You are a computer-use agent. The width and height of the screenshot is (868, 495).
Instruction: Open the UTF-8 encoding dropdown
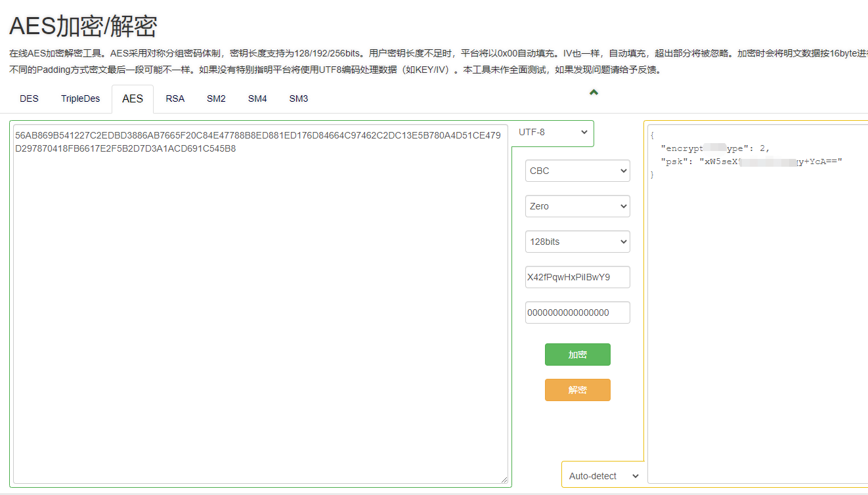pos(553,133)
